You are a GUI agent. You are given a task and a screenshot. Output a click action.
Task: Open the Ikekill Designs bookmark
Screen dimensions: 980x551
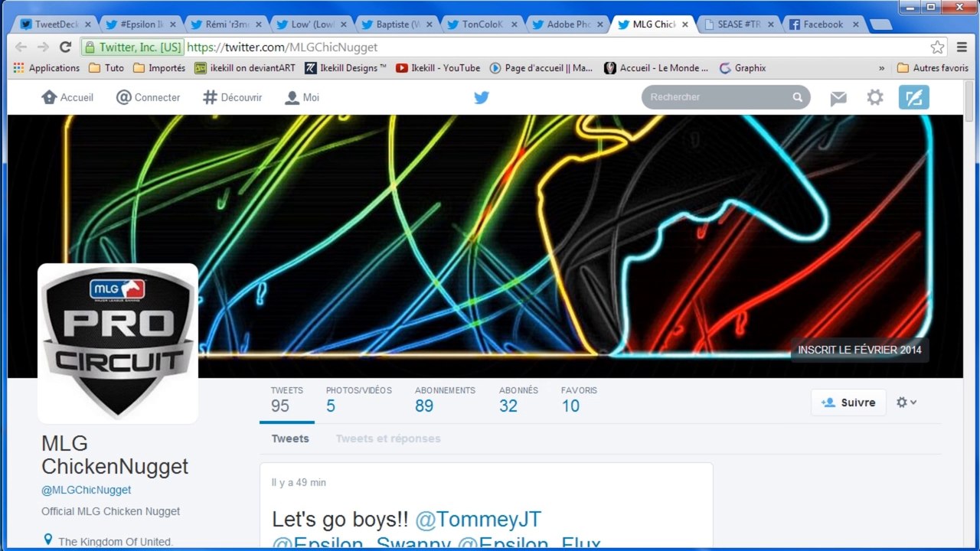[346, 68]
